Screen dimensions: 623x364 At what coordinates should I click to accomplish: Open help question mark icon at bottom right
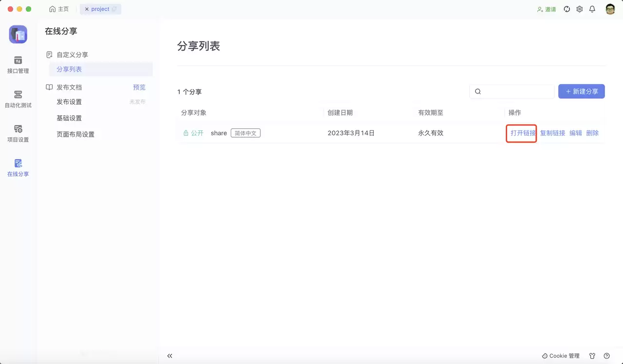[x=606, y=356]
